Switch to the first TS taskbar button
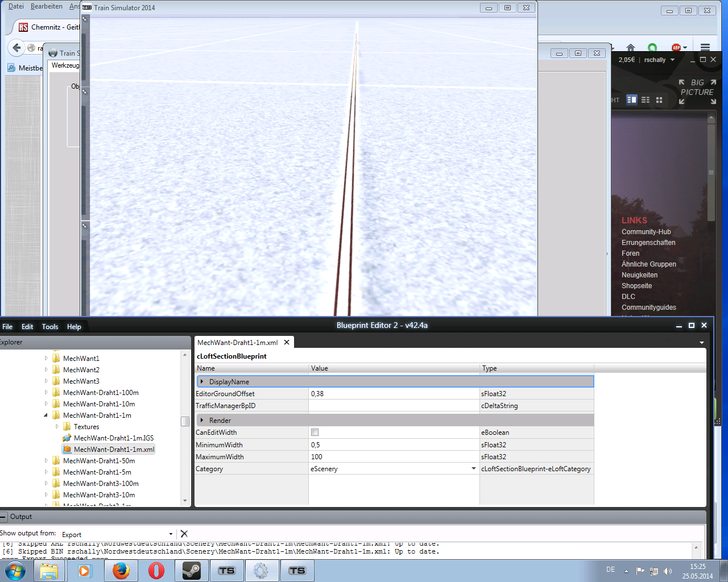Image resolution: width=728 pixels, height=582 pixels. click(226, 571)
